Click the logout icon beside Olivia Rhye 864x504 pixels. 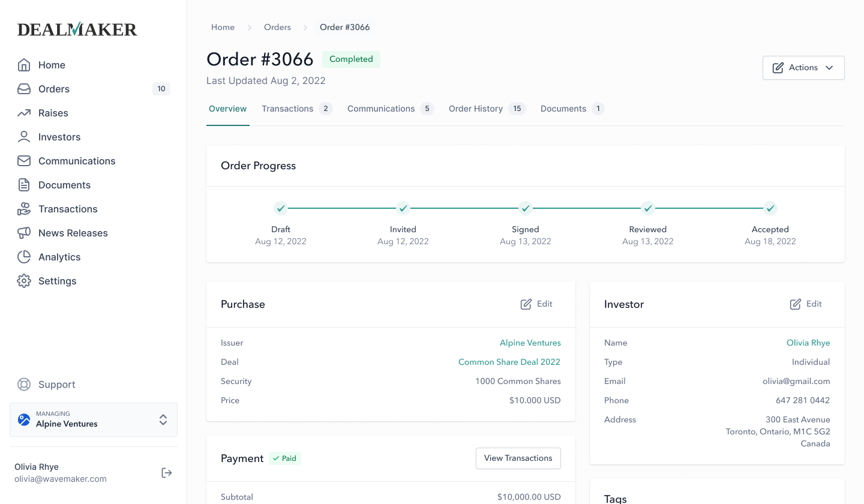pos(167,473)
